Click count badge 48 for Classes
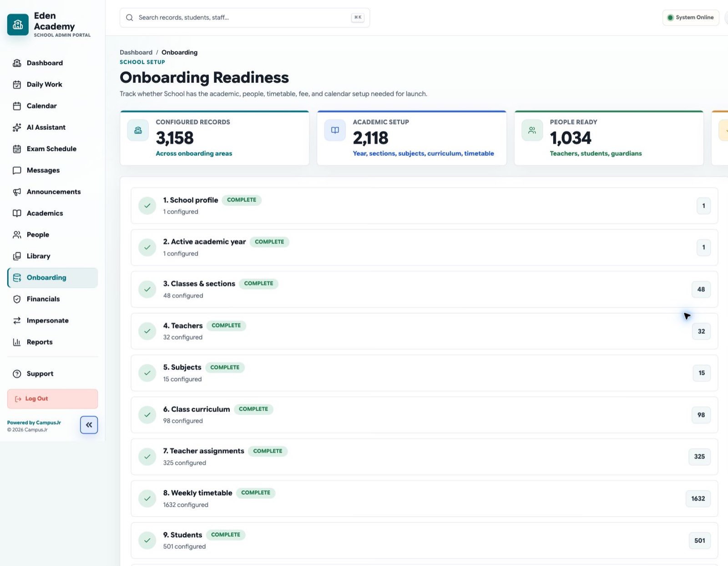 click(x=701, y=290)
